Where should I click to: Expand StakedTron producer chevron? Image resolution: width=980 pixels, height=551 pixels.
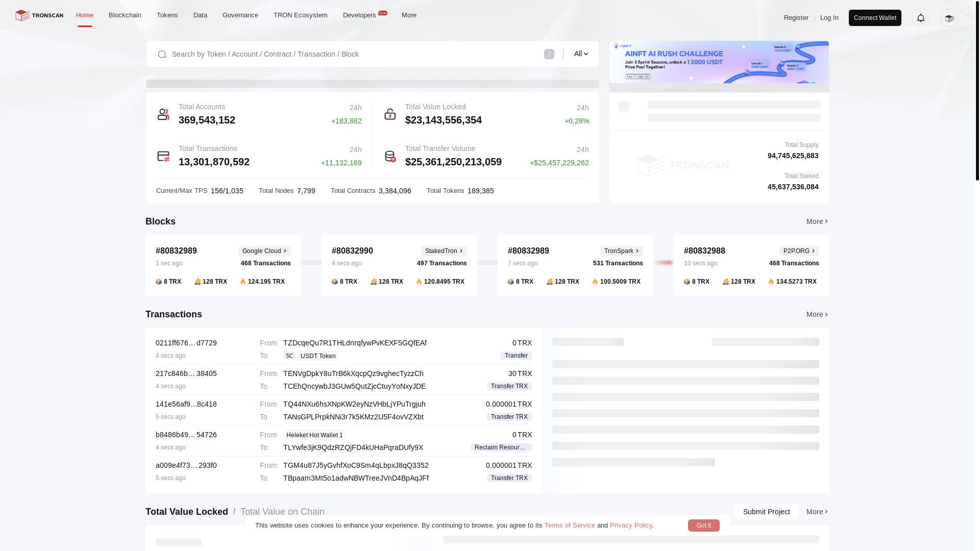click(461, 251)
